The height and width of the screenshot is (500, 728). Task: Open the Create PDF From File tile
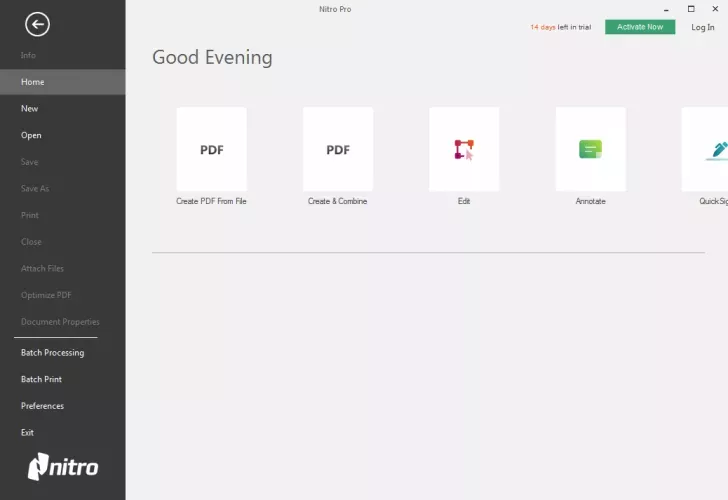tap(212, 149)
